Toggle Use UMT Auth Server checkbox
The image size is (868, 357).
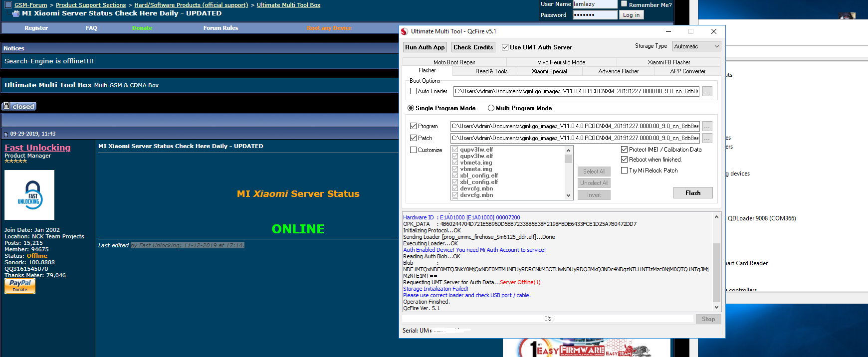(505, 47)
